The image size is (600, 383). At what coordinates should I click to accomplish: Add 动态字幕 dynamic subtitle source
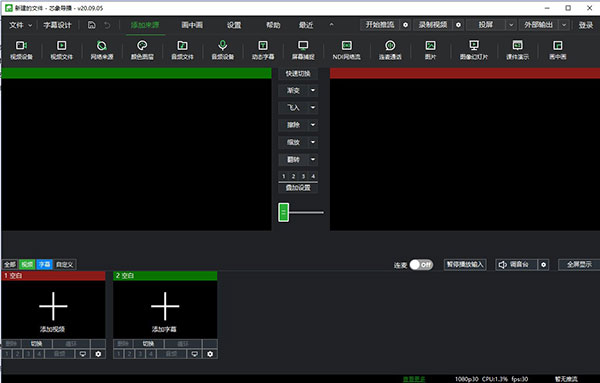coord(263,50)
